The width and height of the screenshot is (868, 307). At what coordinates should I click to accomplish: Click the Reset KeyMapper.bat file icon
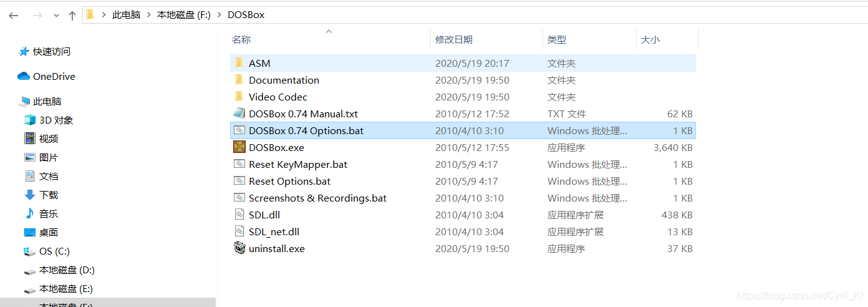[x=239, y=164]
